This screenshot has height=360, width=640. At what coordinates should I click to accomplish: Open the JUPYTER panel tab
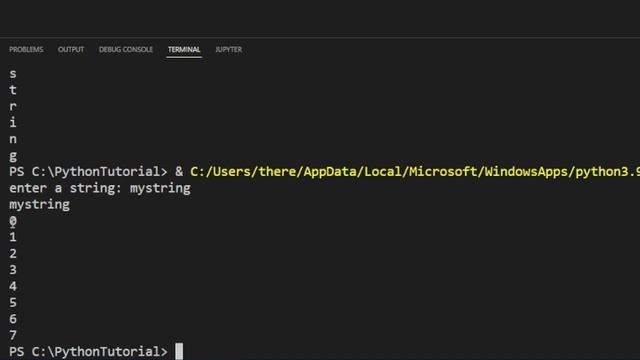229,49
